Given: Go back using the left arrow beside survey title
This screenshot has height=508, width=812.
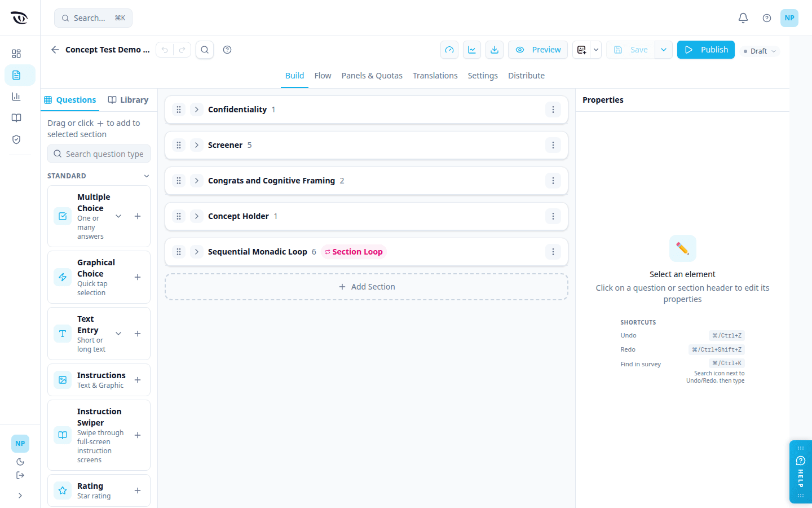Looking at the screenshot, I should pos(55,50).
